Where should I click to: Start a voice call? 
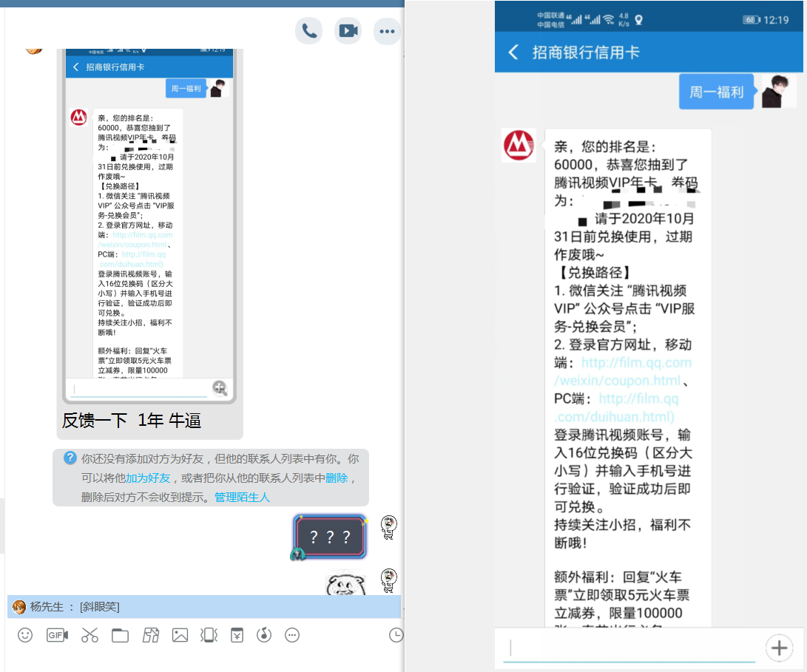(308, 30)
